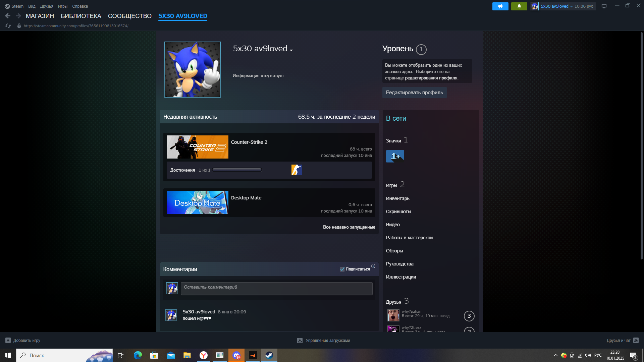This screenshot has height=362, width=644.
Task: Click the Редактировать профиль button
Action: (x=414, y=93)
